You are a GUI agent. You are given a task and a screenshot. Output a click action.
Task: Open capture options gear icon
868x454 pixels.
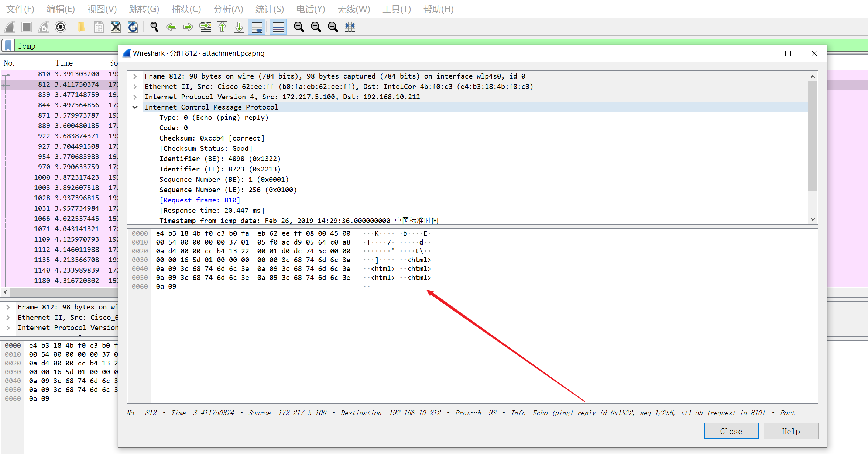61,27
